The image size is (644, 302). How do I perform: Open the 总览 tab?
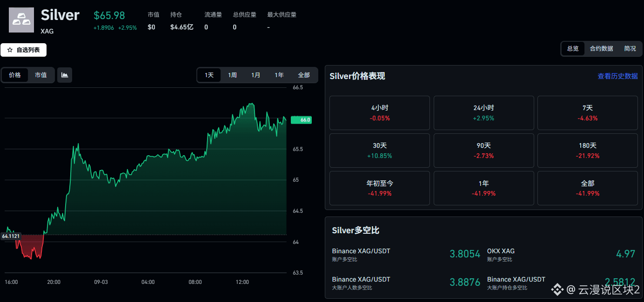click(x=573, y=48)
